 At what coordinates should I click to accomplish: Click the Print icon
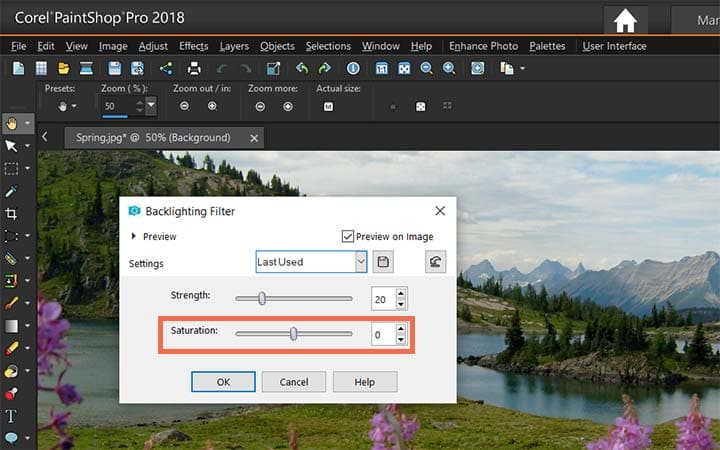(194, 68)
